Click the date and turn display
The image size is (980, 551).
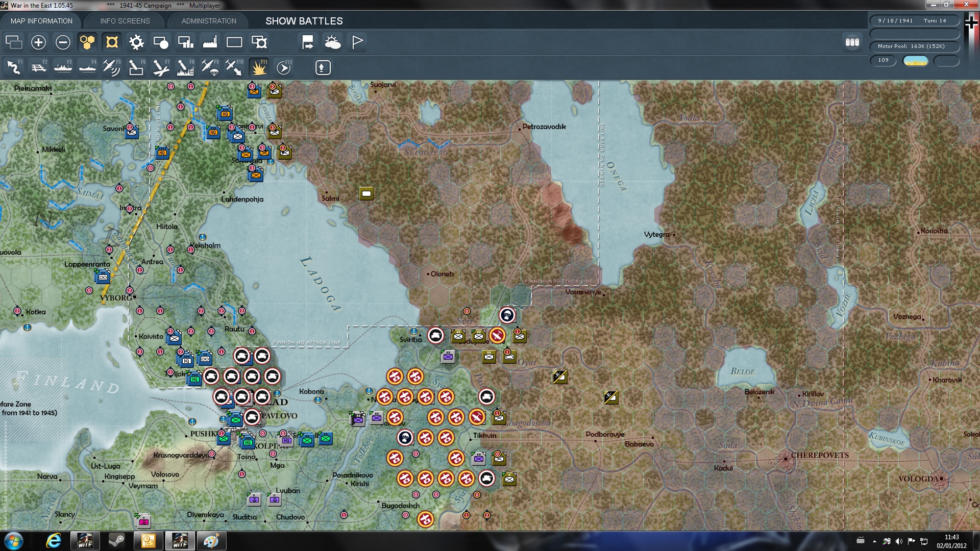915,21
